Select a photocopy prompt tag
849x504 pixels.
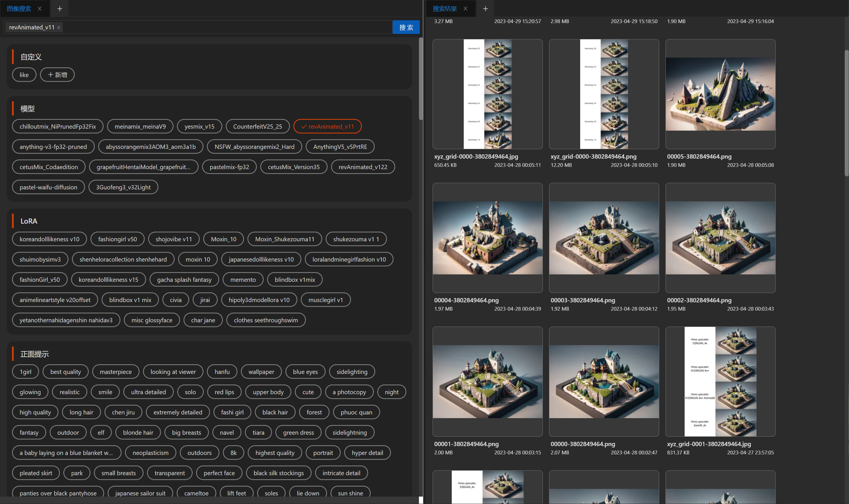click(x=349, y=392)
